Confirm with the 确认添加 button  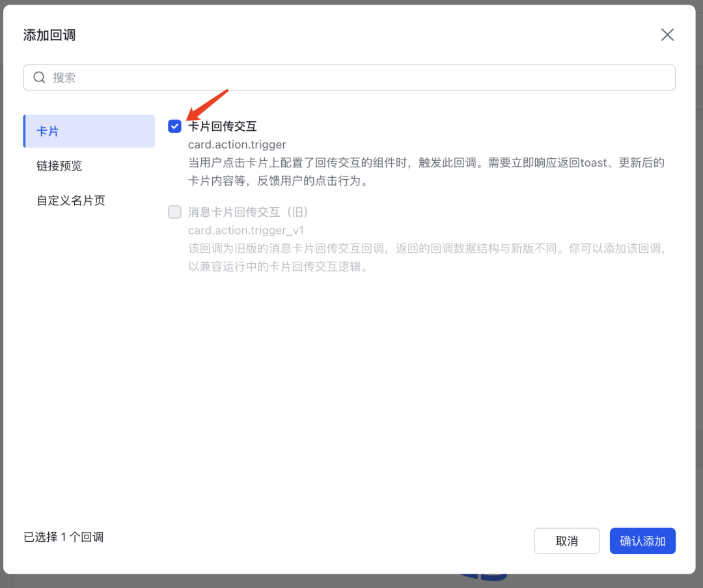(642, 540)
